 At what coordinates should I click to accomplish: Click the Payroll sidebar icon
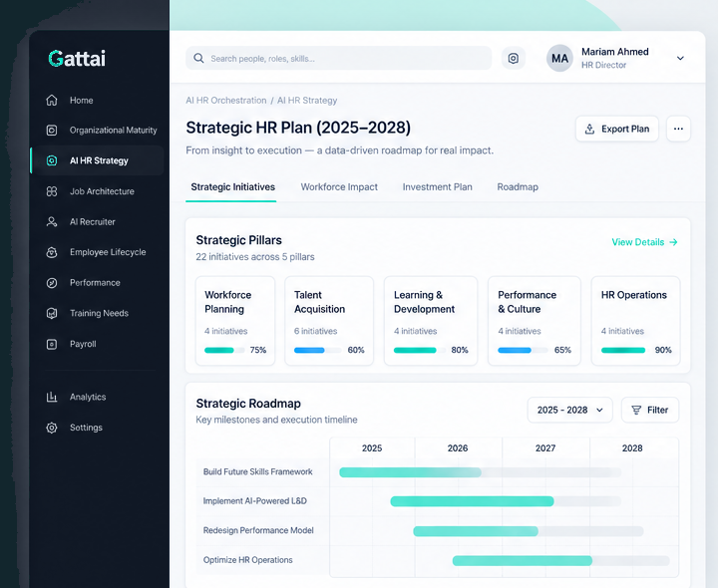52,344
